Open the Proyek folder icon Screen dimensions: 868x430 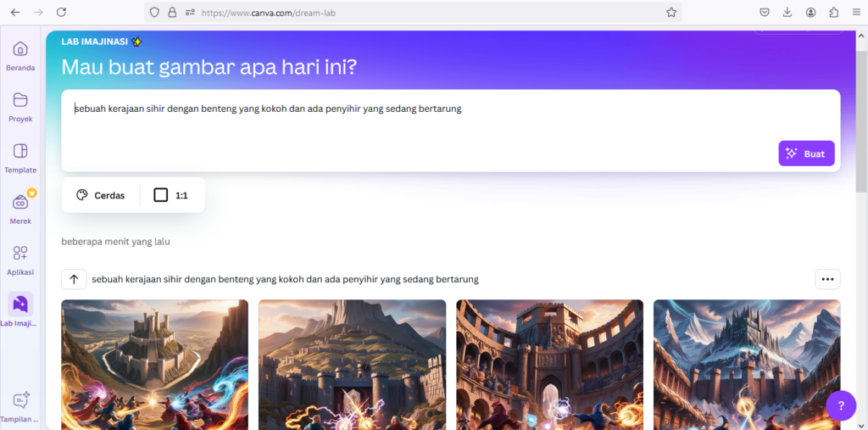click(x=20, y=100)
